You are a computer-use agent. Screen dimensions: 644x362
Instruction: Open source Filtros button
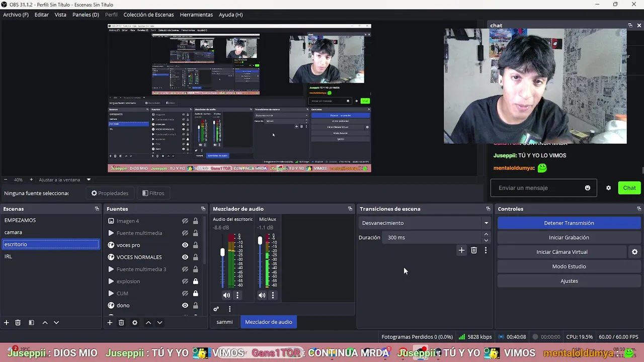(x=153, y=193)
